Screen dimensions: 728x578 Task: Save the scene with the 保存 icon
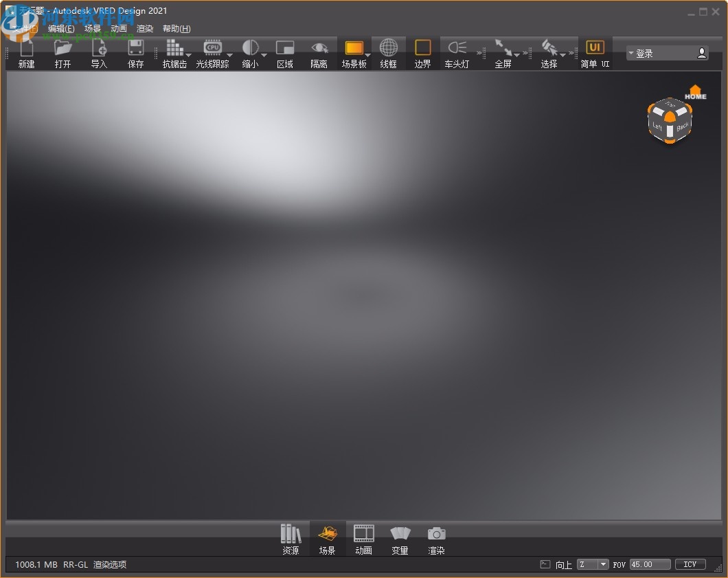pyautogui.click(x=135, y=52)
